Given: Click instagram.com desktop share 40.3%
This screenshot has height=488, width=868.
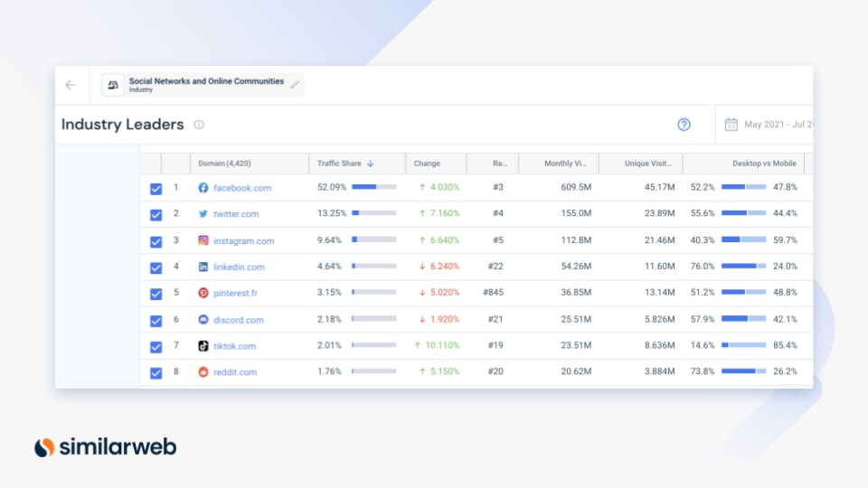Looking at the screenshot, I should click(x=703, y=240).
